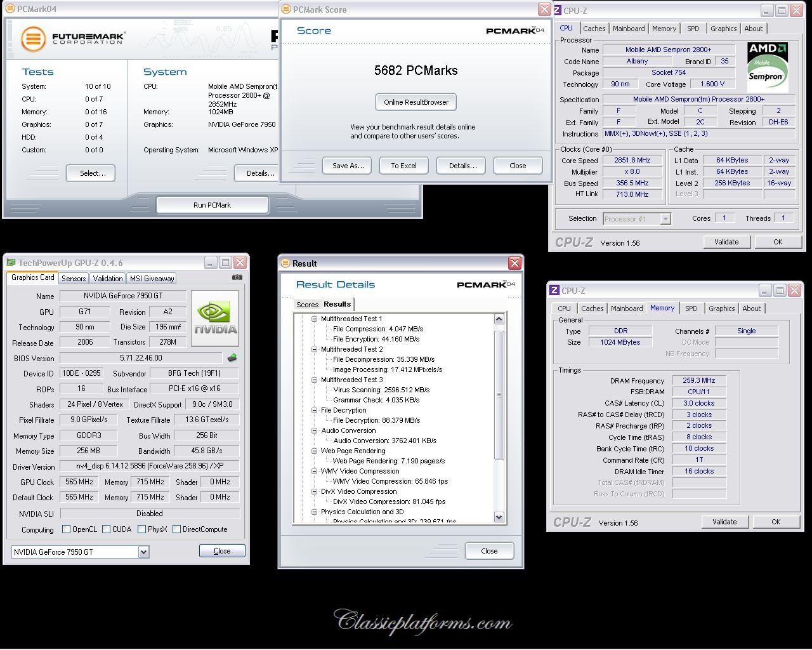Click scroll down arrow in Result Details list

coord(499,517)
